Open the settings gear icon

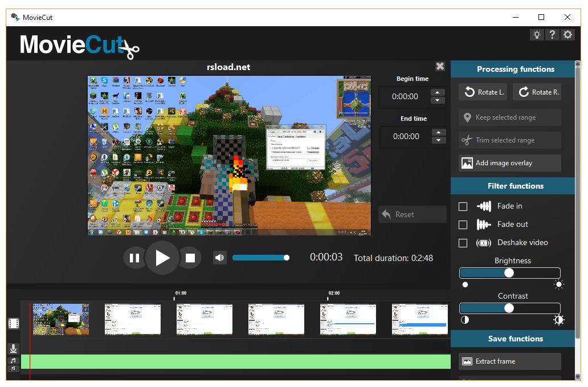coord(567,35)
